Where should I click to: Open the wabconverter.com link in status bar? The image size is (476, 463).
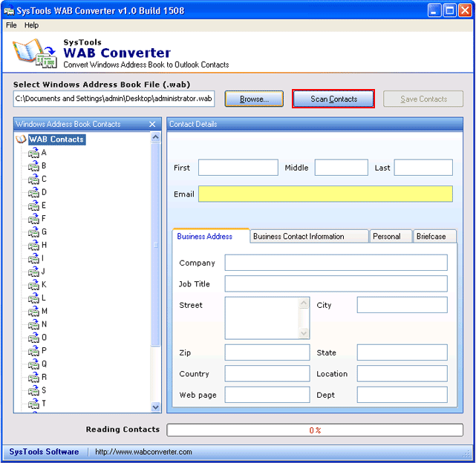coord(143,452)
